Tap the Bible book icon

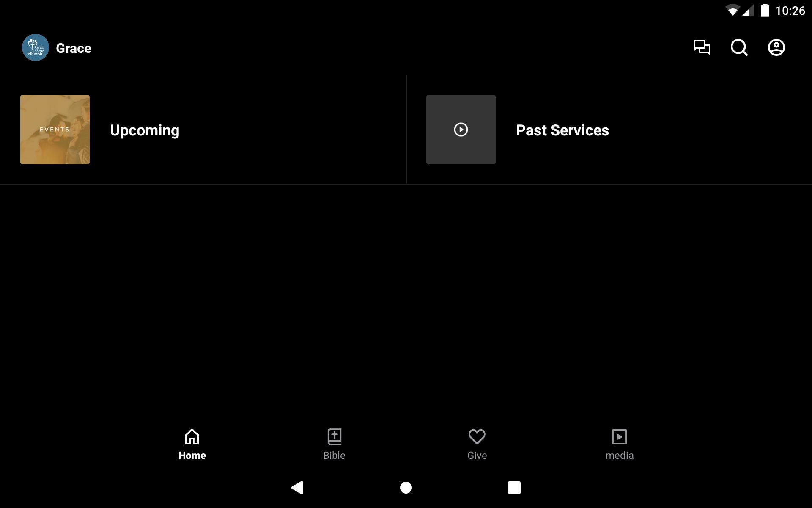(335, 436)
